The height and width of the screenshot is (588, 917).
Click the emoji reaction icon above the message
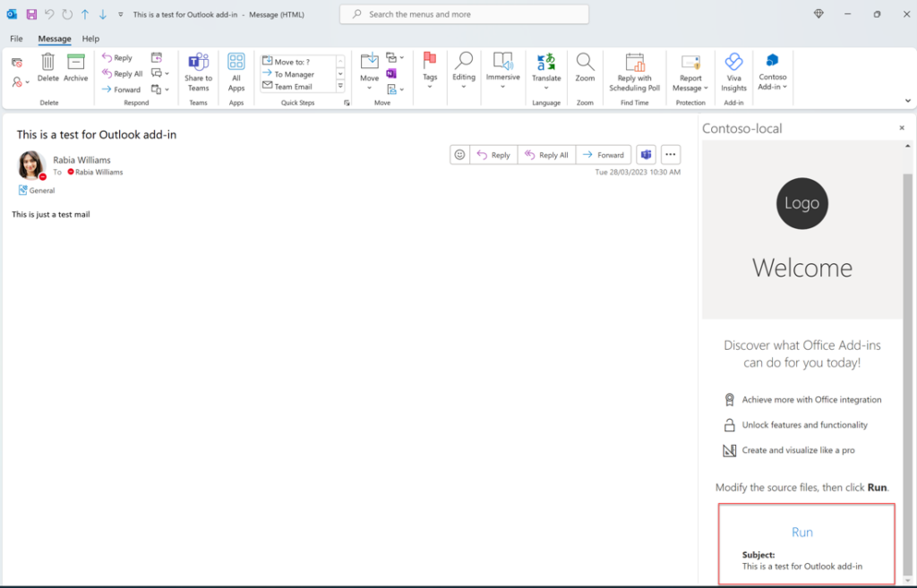click(459, 154)
